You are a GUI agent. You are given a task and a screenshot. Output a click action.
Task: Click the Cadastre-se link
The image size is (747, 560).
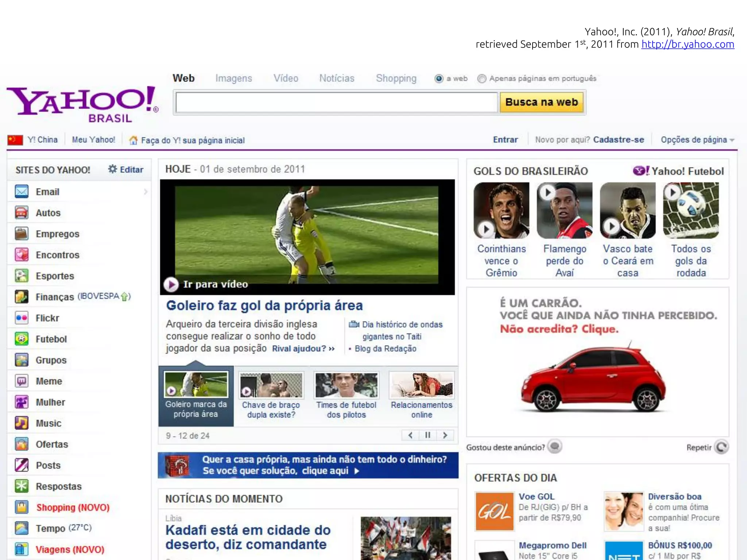[x=619, y=140]
